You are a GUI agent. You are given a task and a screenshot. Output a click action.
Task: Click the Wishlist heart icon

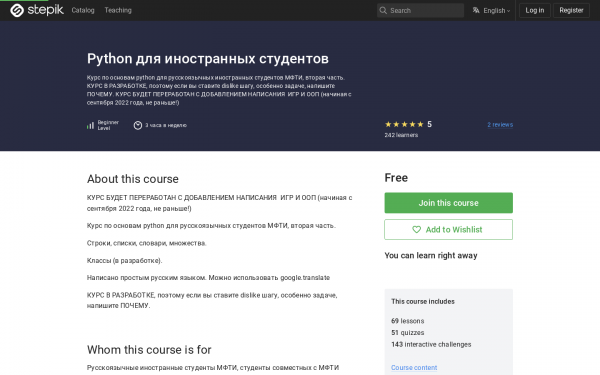pyautogui.click(x=416, y=230)
